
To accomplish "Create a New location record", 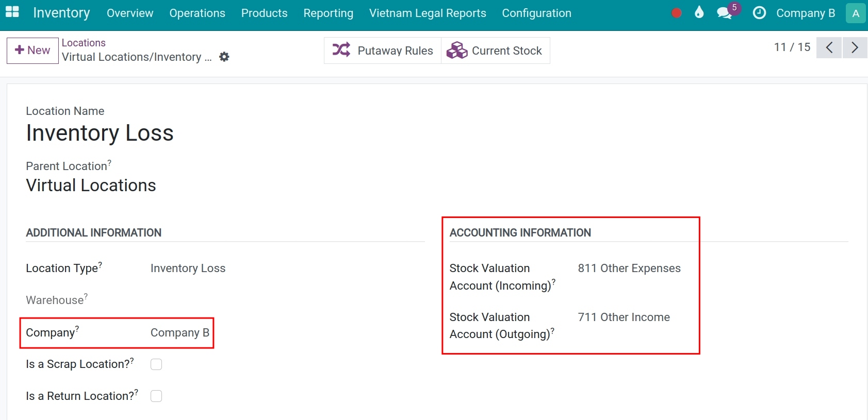I will 32,51.
